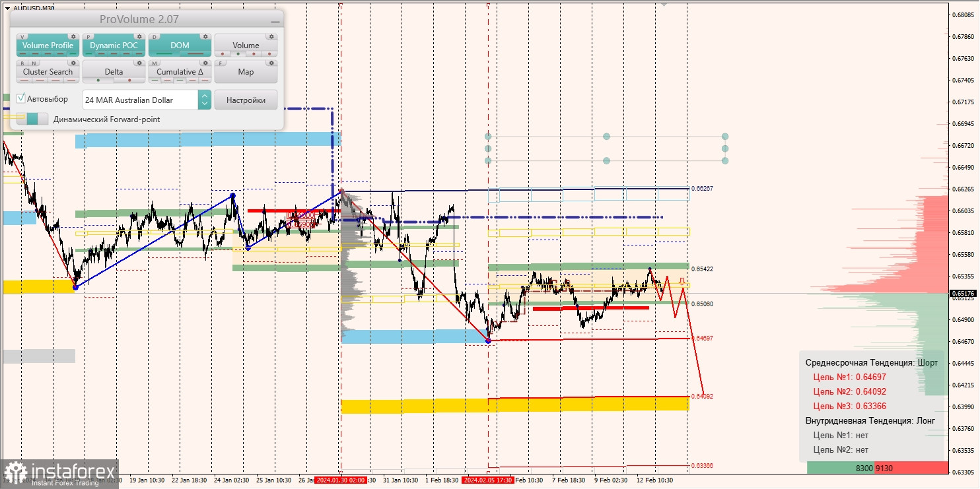Toggle Map indicator
Image resolution: width=980 pixels, height=489 pixels.
point(246,72)
